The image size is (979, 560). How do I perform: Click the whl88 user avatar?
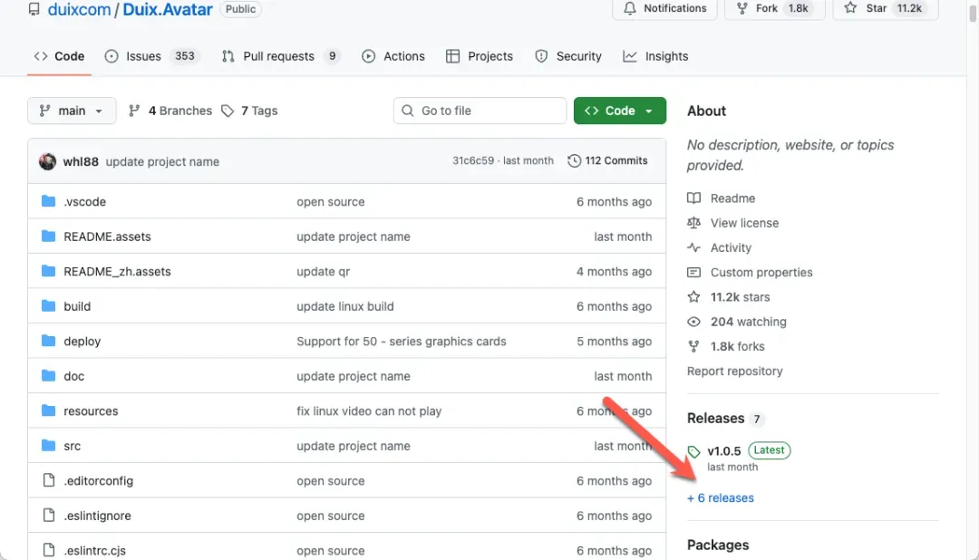47,161
